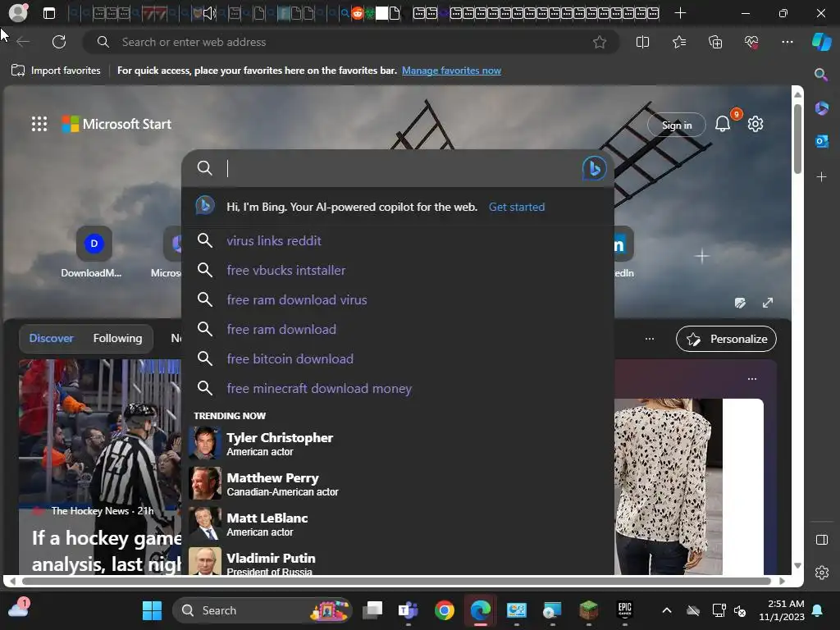The width and height of the screenshot is (840, 630).
Task: Open Settings and more menu
Action: pos(787,42)
